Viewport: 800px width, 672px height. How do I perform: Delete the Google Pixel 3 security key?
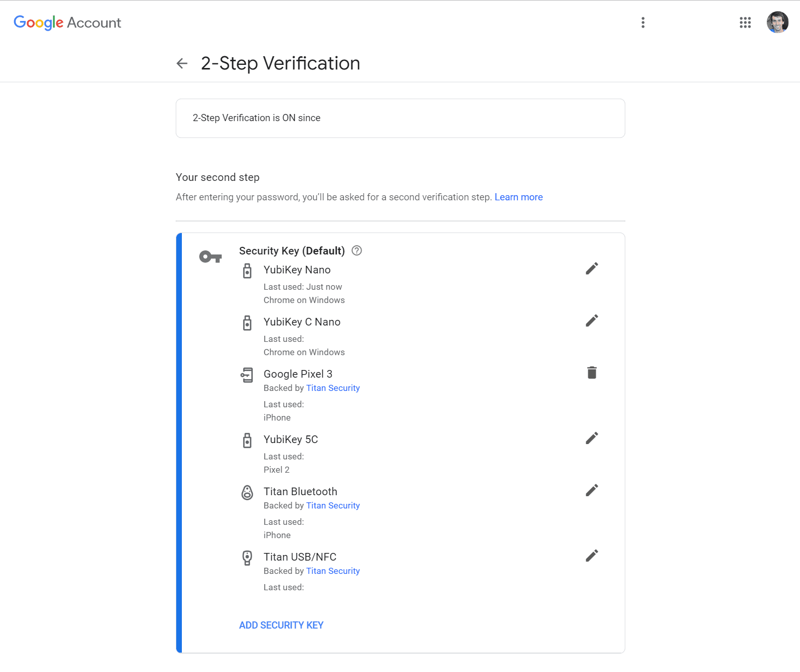point(592,373)
